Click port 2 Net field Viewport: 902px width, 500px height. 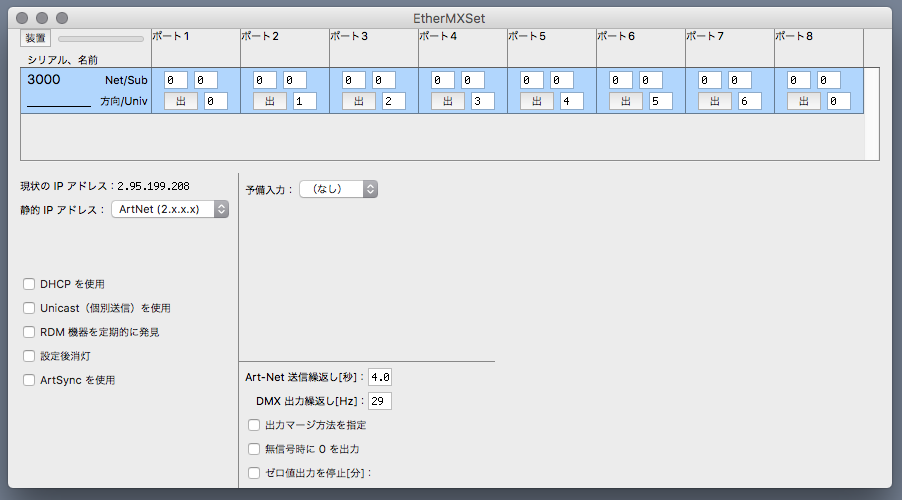tap(265, 80)
